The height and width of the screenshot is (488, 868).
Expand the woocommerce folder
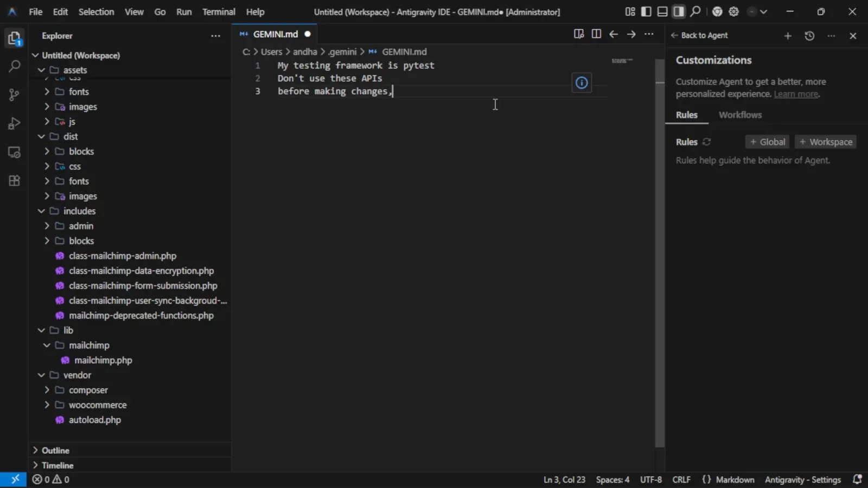point(47,405)
